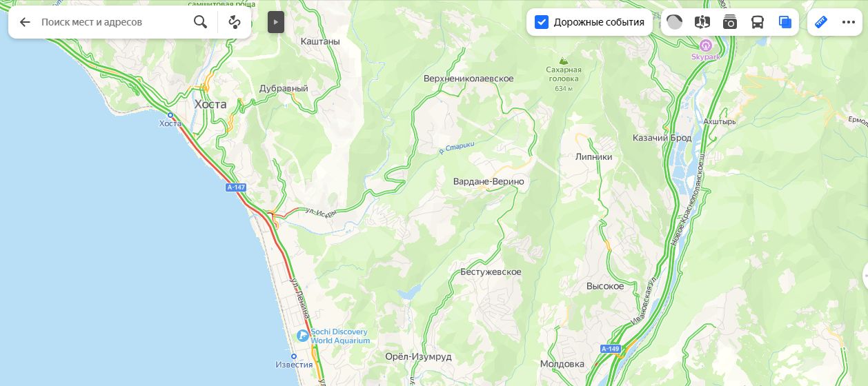The width and height of the screenshot is (868, 386).
Task: Click the back arrow in search box
Action: click(25, 22)
